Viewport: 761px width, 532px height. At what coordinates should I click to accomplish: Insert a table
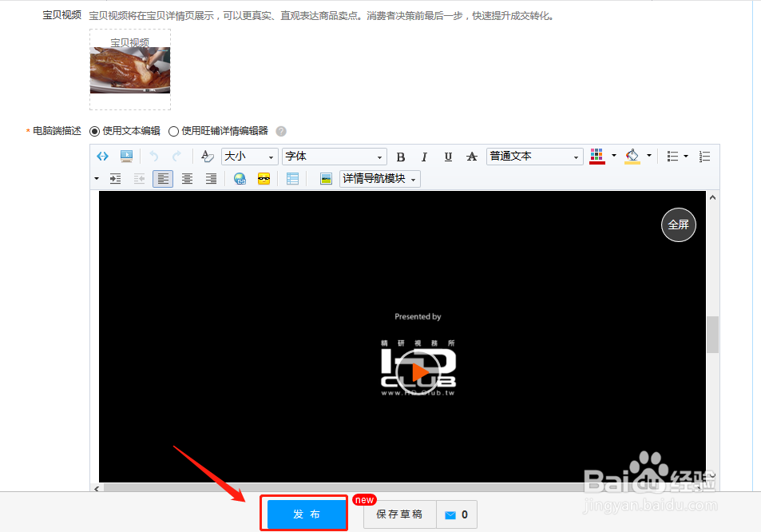(292, 179)
